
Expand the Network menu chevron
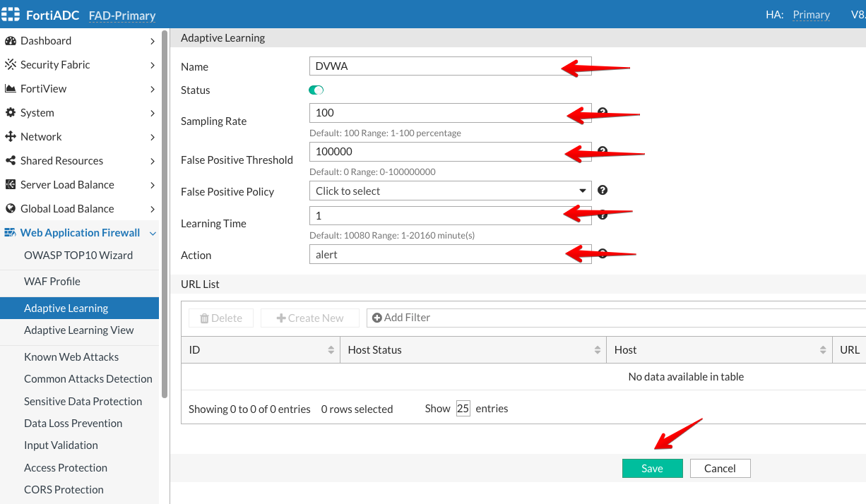[153, 137]
